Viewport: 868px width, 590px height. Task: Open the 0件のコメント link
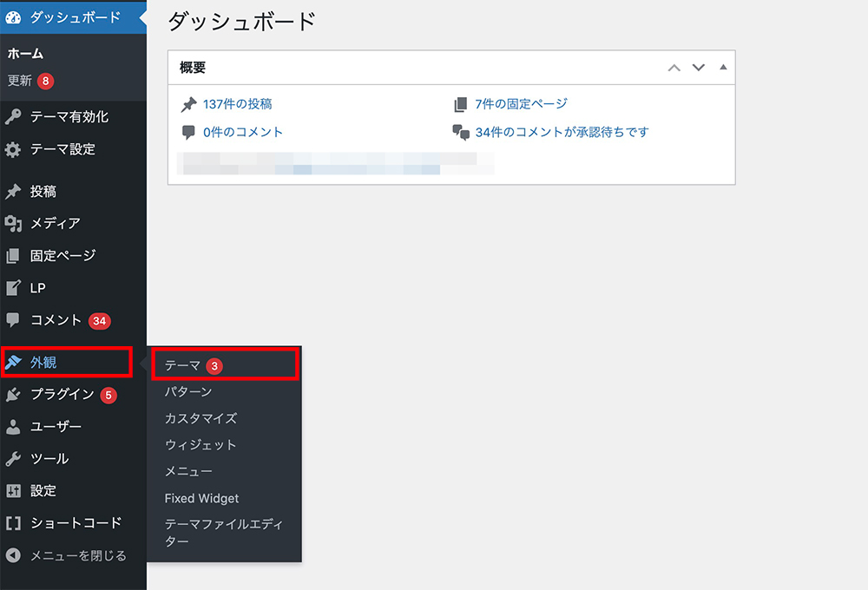point(243,132)
